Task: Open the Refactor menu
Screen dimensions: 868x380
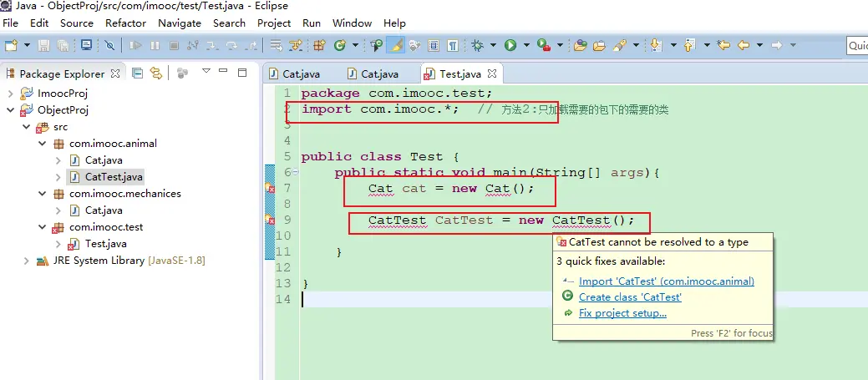Action: pyautogui.click(x=125, y=23)
